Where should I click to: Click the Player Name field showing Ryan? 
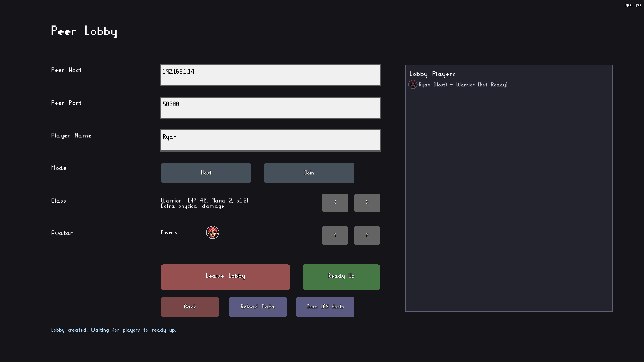pyautogui.click(x=270, y=140)
